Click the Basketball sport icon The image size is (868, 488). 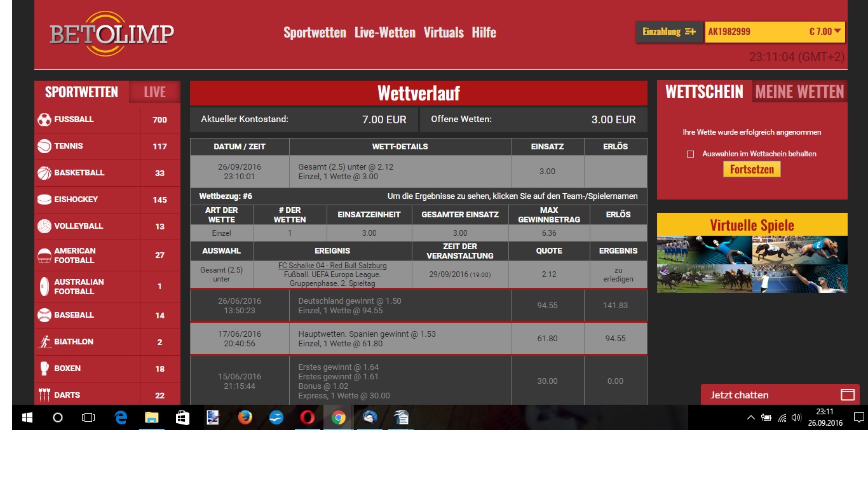point(44,173)
